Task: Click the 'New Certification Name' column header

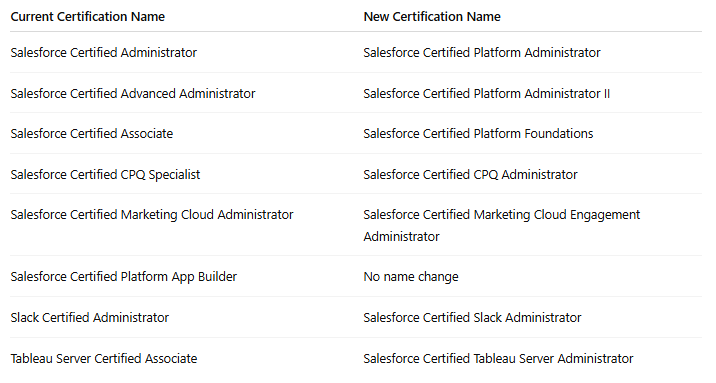Action: [x=432, y=17]
